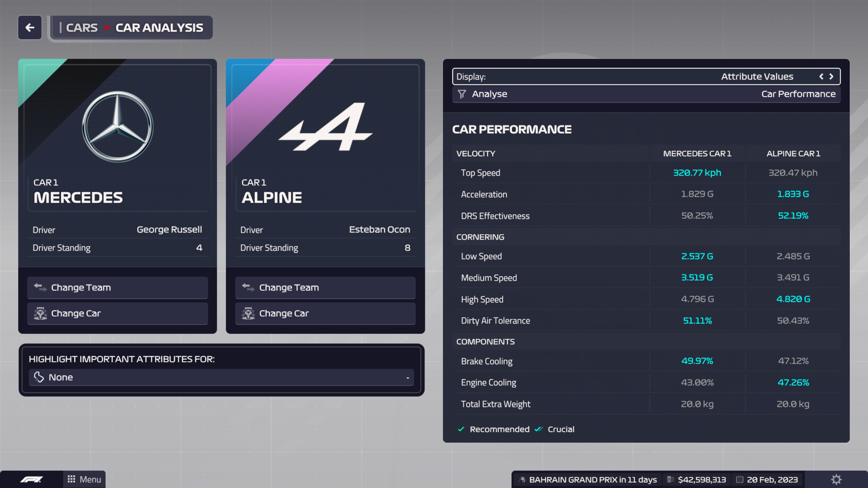Image resolution: width=868 pixels, height=488 pixels.
Task: Click the Alpine Change Team swap arrows icon
Action: click(x=248, y=287)
